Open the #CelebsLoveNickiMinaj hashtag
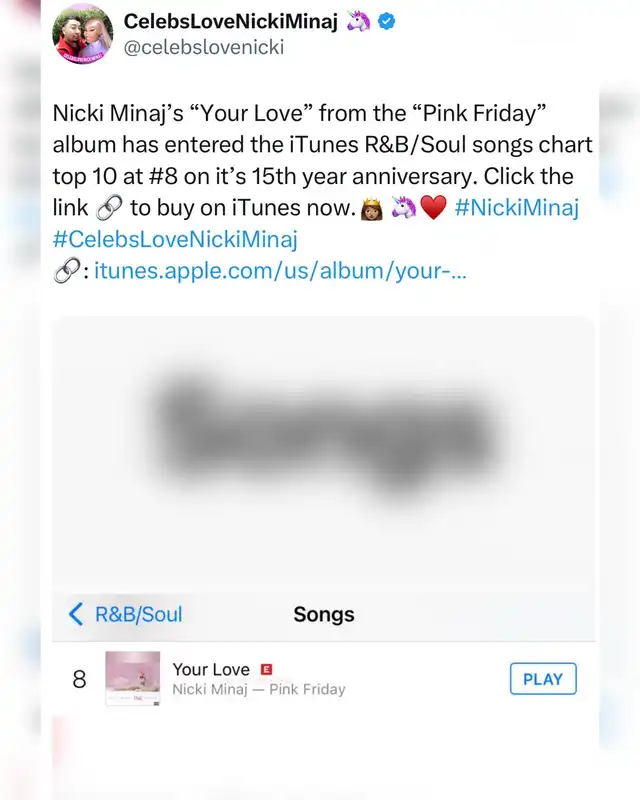The height and width of the screenshot is (800, 640). tap(175, 239)
